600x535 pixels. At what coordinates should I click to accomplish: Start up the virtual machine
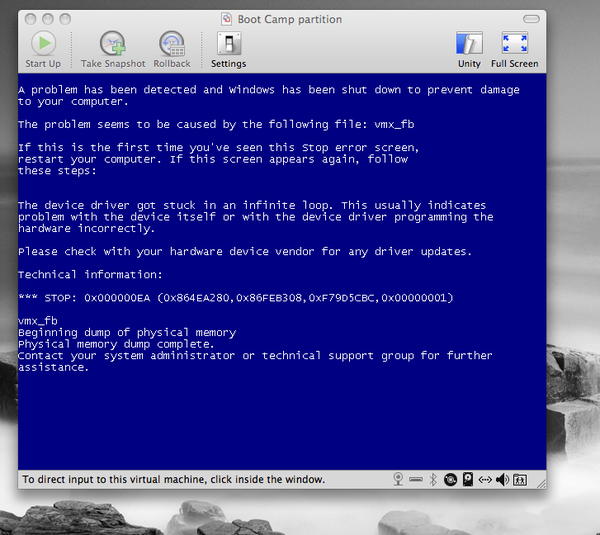tap(43, 44)
